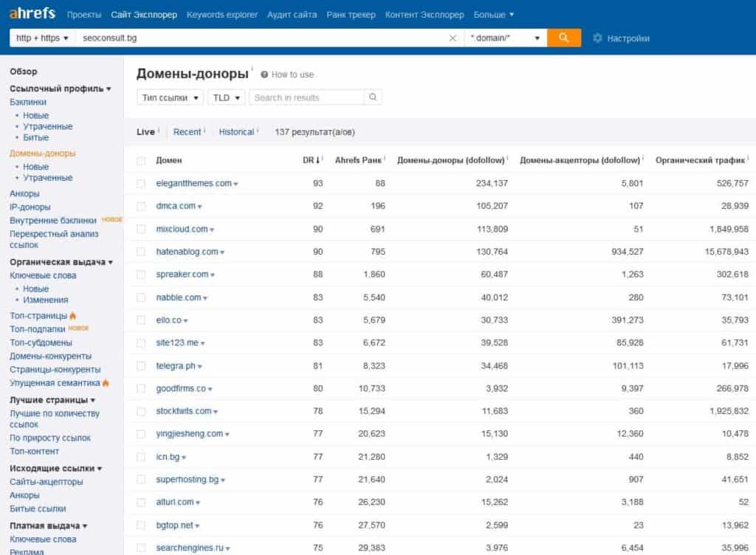Open Перекрестный анализ ссылок in sidebar
Viewport: 756px width, 555px height.
click(54, 239)
